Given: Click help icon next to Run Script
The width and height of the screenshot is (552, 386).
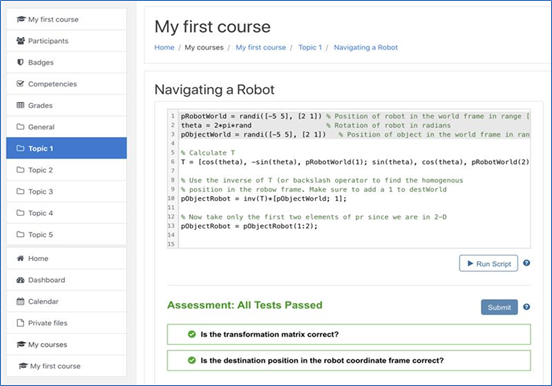Looking at the screenshot, I should 526,263.
